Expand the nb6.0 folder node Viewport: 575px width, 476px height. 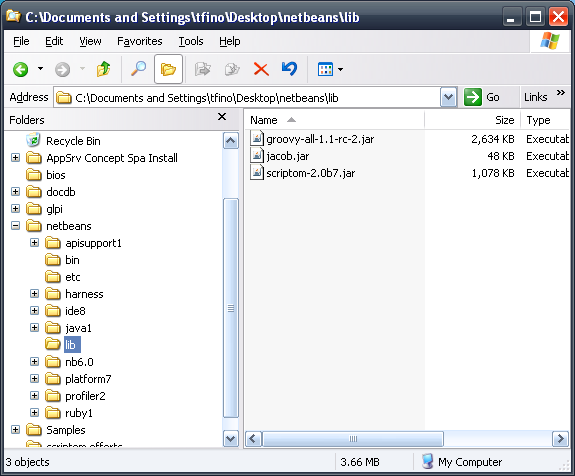34,362
